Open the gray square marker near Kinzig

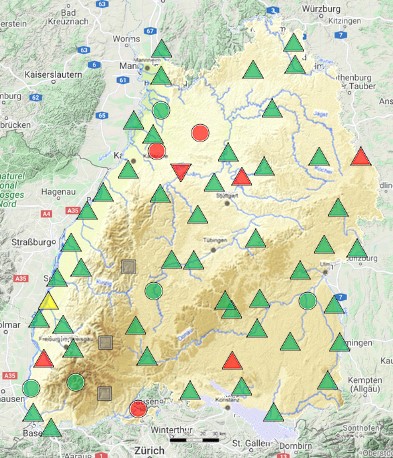tap(128, 267)
